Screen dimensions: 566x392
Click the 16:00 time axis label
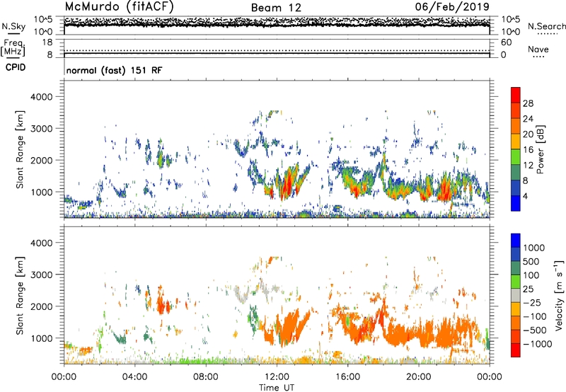pyautogui.click(x=347, y=377)
